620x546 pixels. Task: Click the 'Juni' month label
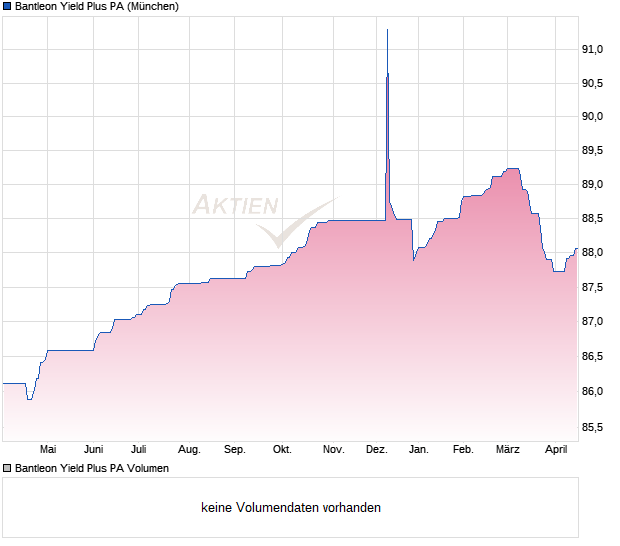pyautogui.click(x=94, y=450)
